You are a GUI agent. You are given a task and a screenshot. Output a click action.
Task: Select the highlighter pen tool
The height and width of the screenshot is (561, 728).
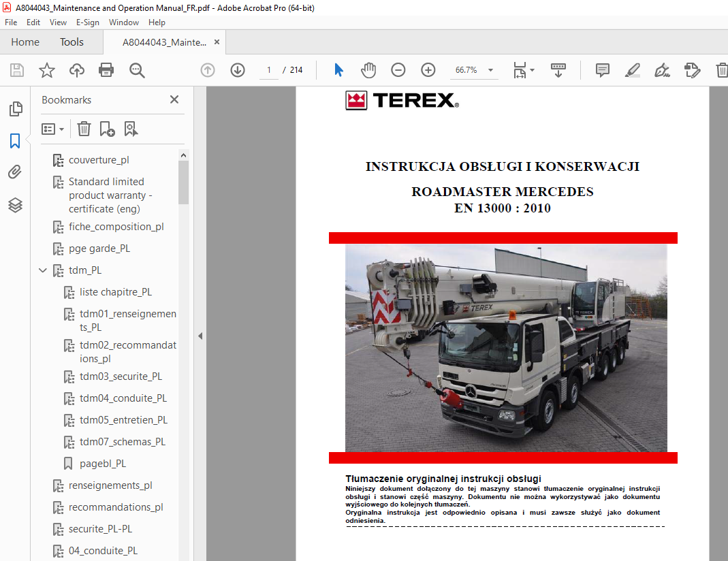point(633,70)
